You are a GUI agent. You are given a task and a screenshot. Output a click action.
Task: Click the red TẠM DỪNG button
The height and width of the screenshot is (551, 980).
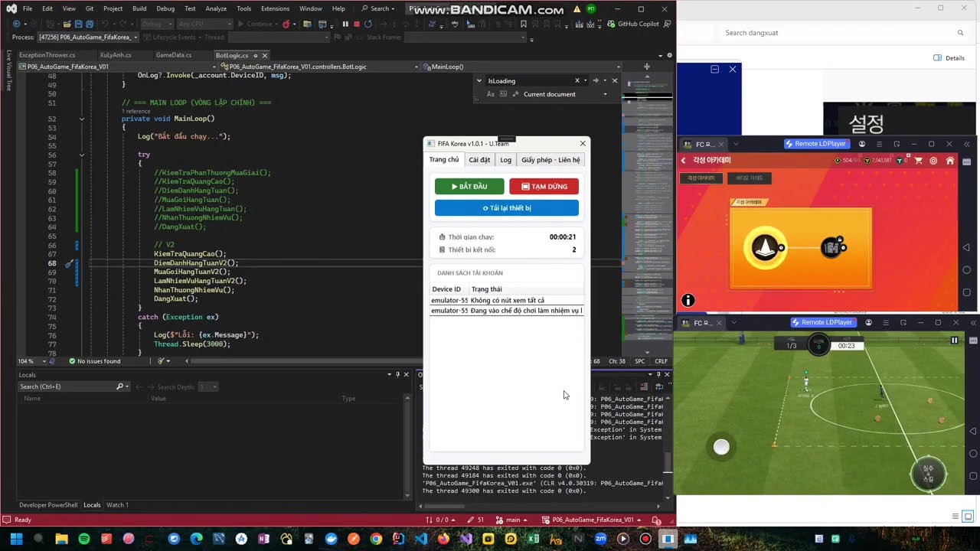tap(544, 187)
